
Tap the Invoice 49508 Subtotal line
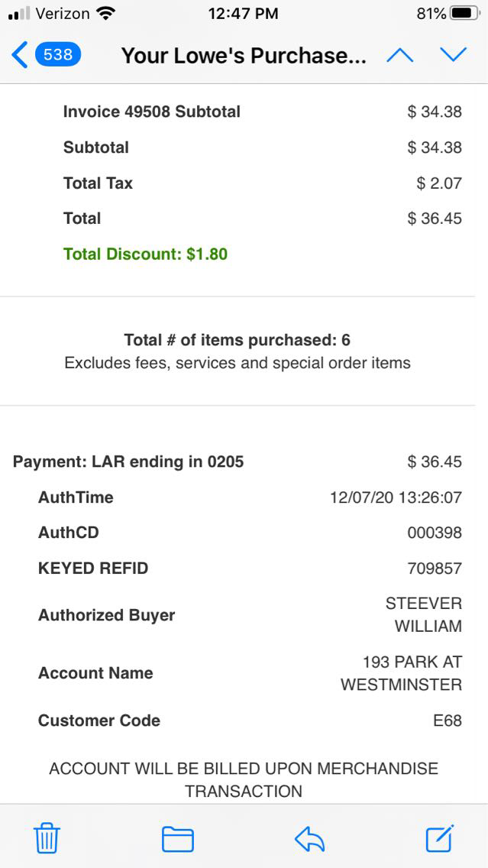pyautogui.click(x=151, y=112)
